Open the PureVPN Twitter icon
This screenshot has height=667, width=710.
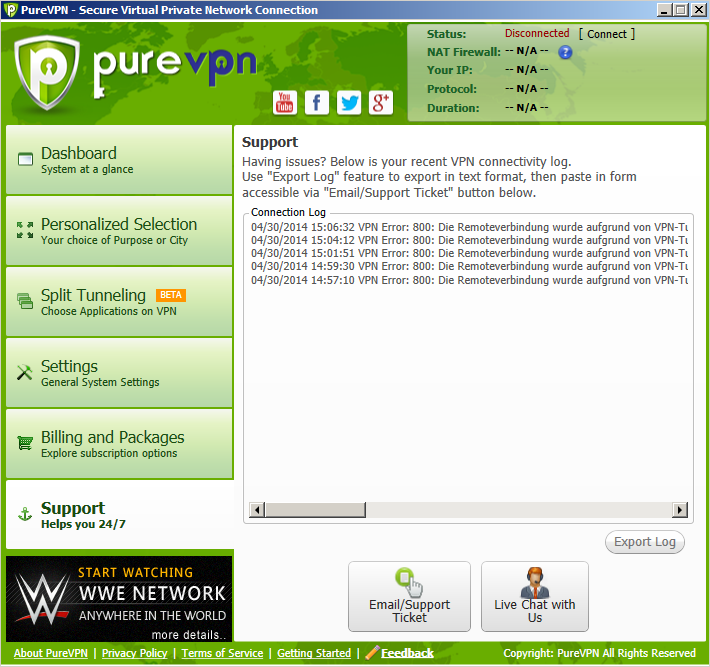(x=349, y=102)
